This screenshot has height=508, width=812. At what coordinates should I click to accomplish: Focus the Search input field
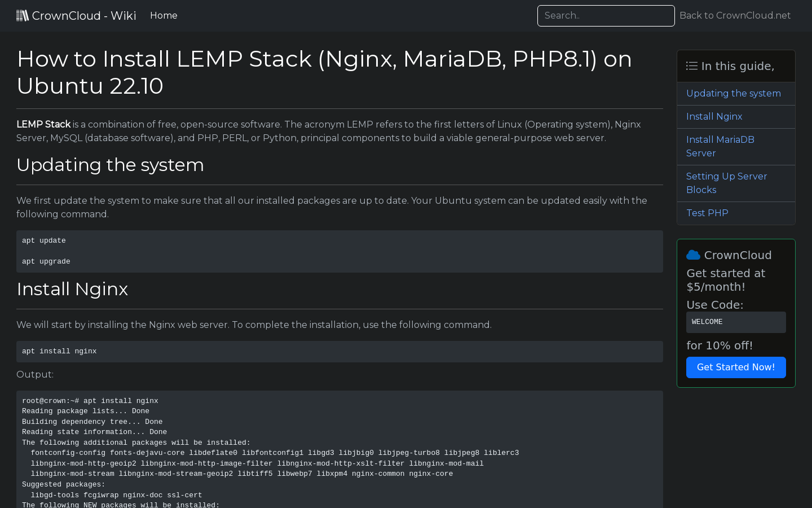click(606, 16)
